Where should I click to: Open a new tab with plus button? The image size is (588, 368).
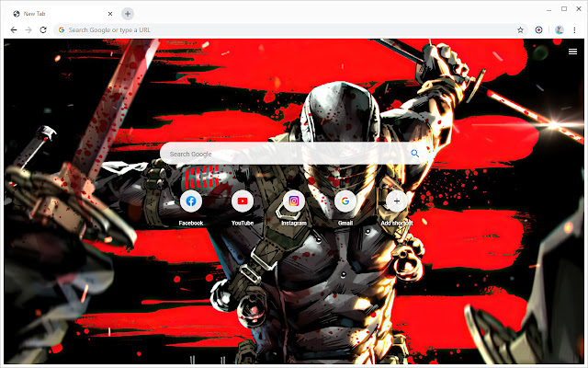pos(128,14)
